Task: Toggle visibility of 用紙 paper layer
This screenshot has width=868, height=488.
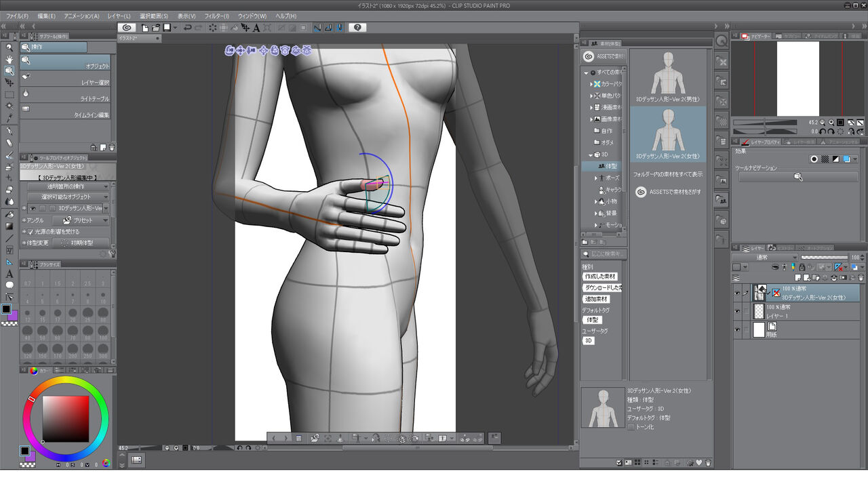Action: pos(737,329)
